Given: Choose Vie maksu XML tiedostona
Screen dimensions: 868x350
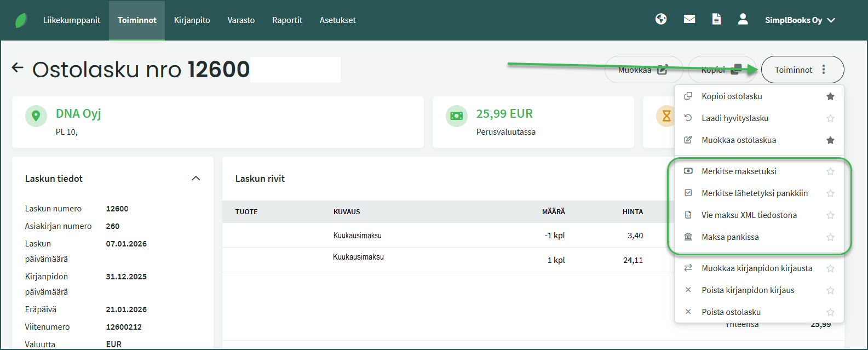Looking at the screenshot, I should [x=749, y=215].
